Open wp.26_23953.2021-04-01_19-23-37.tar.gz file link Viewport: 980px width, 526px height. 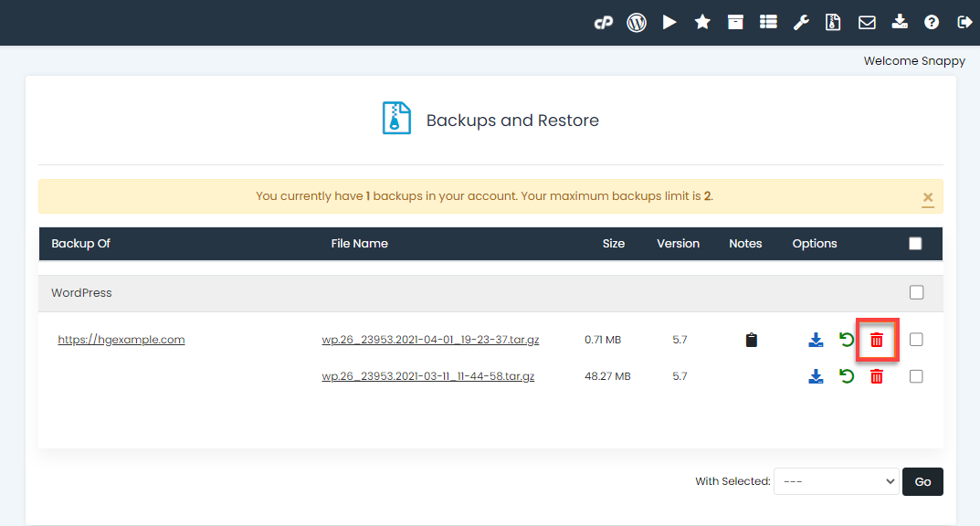[x=430, y=340]
